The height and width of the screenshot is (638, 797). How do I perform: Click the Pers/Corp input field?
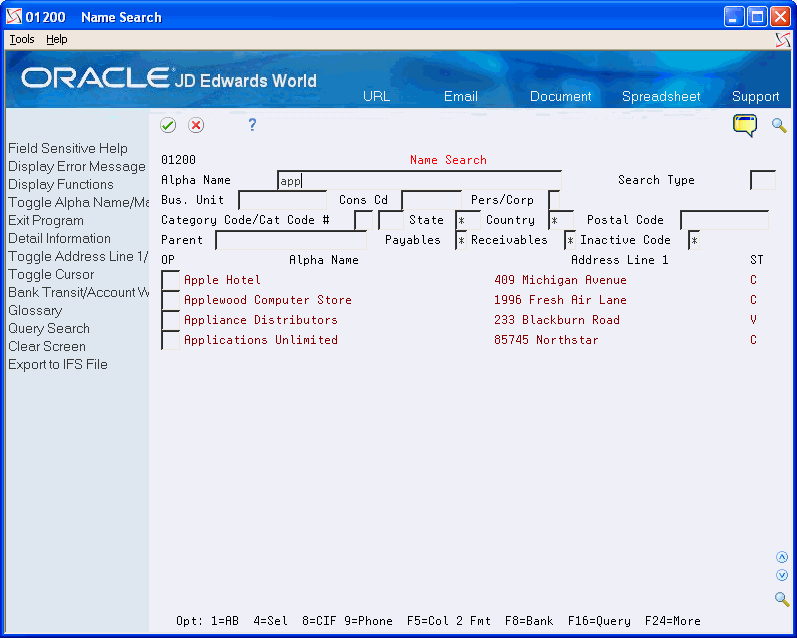555,200
